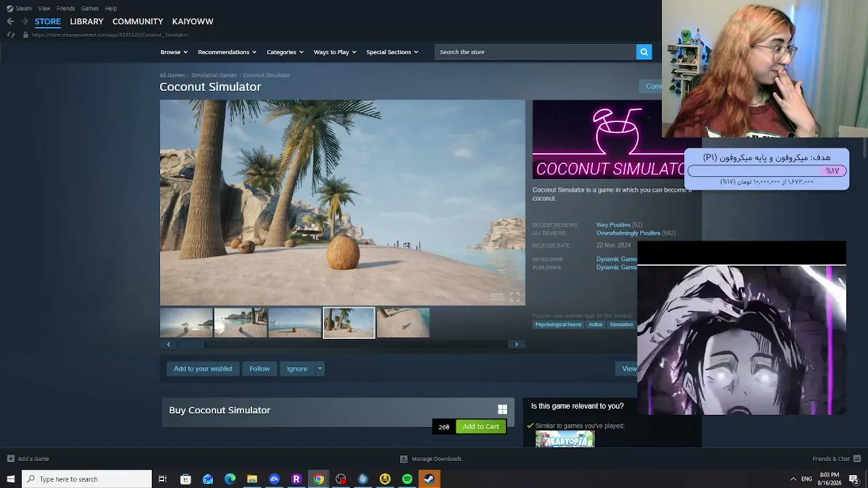868x488 pixels.
Task: Open the Ways to Play dropdown
Action: click(x=335, y=52)
